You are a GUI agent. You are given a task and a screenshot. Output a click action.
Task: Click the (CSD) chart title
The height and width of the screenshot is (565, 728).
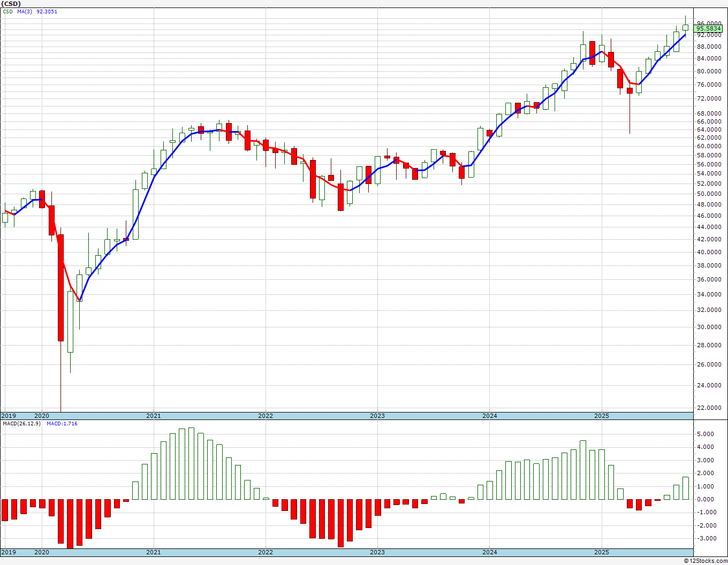11,3
